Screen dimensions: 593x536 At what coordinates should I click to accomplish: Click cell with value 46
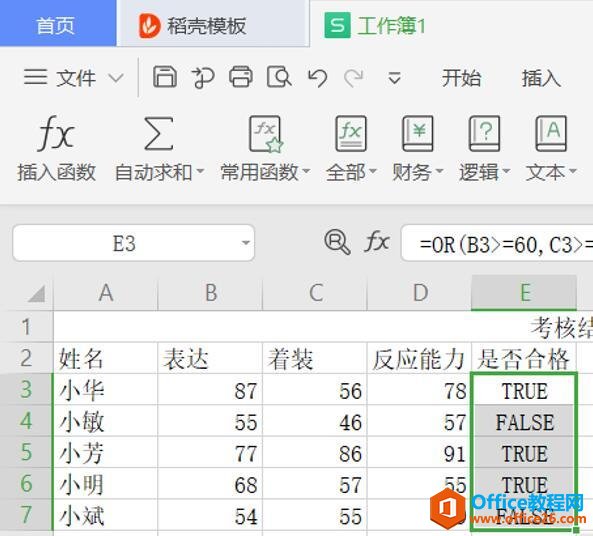point(315,421)
